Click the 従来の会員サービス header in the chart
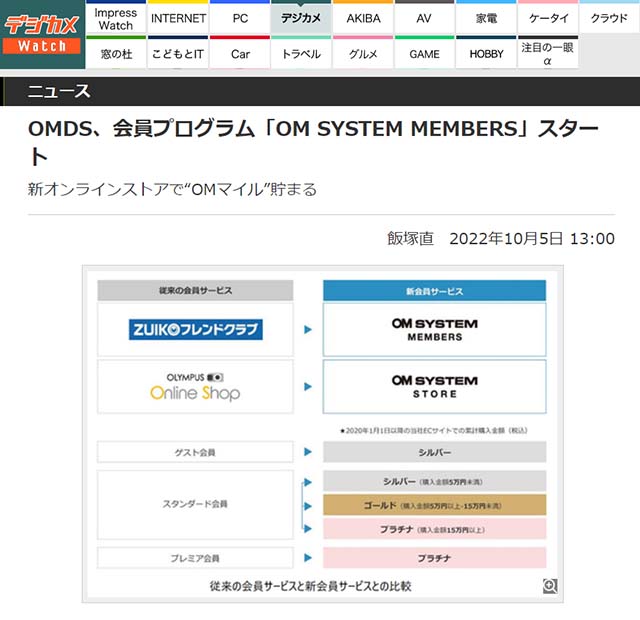This screenshot has height=620, width=640. [x=195, y=290]
